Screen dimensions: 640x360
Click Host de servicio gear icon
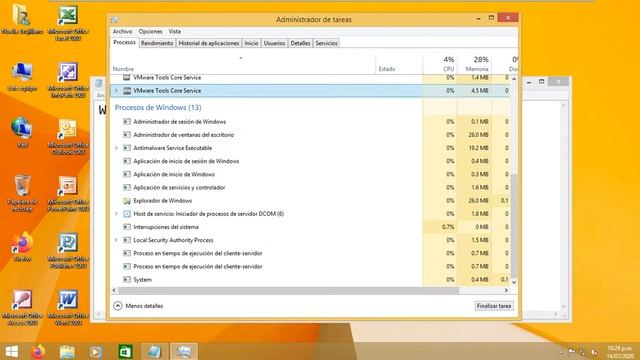click(x=127, y=213)
